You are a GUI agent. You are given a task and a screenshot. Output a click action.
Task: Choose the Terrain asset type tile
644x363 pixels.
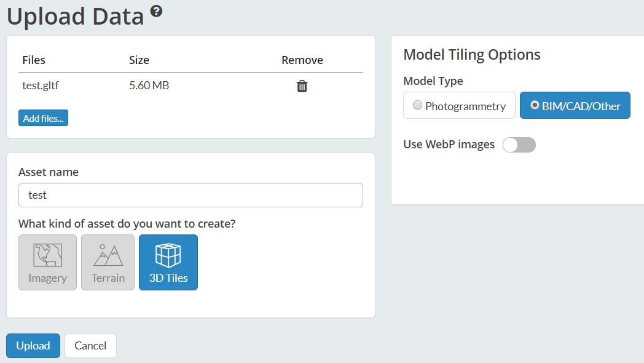coord(108,262)
